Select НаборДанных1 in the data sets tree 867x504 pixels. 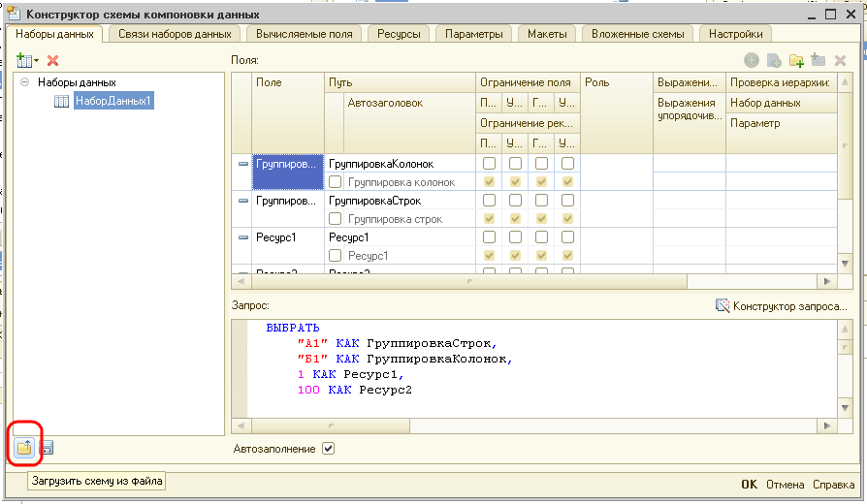(x=113, y=101)
